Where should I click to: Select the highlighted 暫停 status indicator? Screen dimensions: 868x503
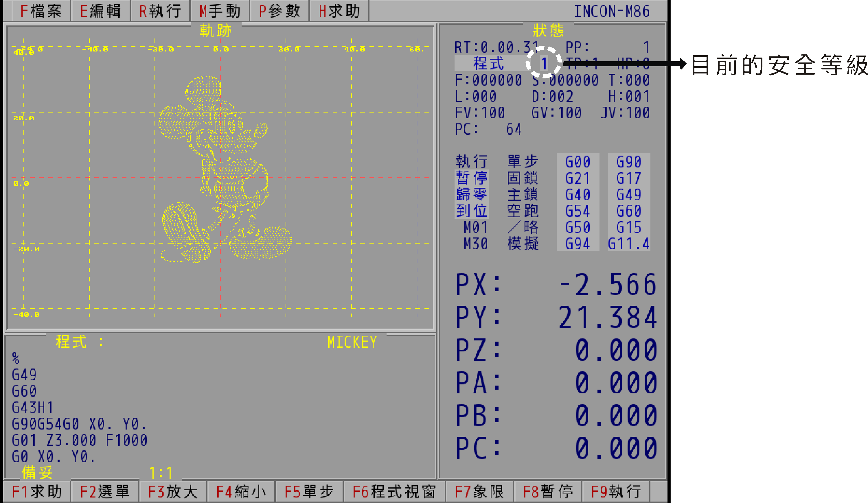click(x=472, y=178)
